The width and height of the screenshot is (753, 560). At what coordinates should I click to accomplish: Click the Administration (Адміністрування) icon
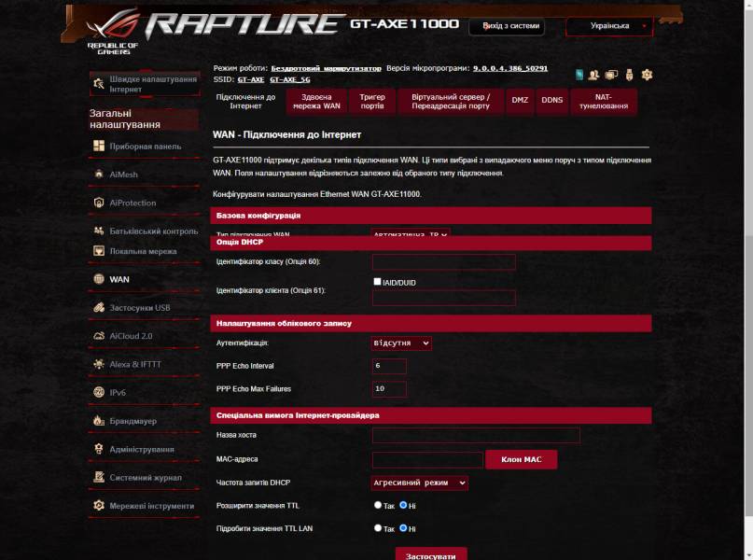point(99,449)
